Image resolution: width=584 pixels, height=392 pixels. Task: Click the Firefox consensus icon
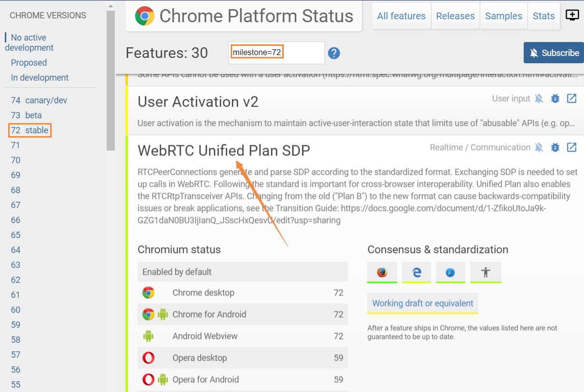[382, 272]
